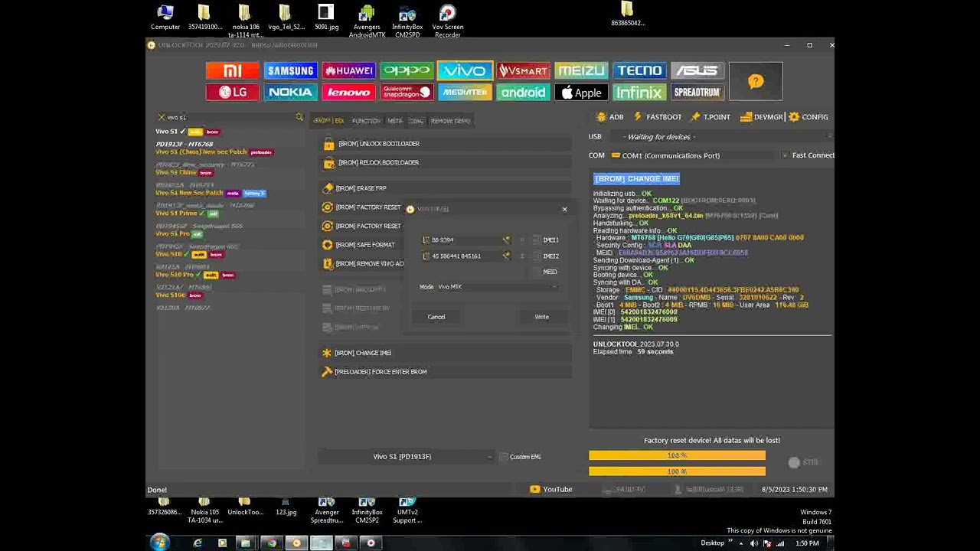Click [BROM] CHANGE IMEI button
This screenshot has height=551, width=980.
point(446,353)
